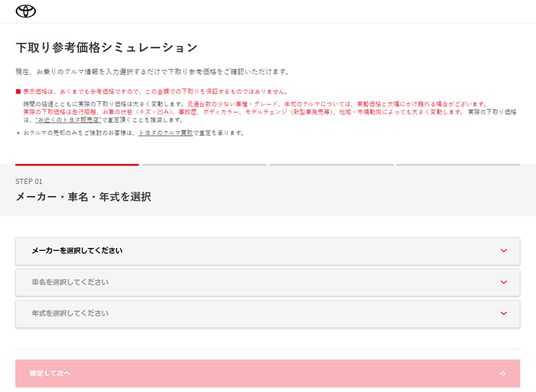Select the second gray progress step bar

click(204, 165)
